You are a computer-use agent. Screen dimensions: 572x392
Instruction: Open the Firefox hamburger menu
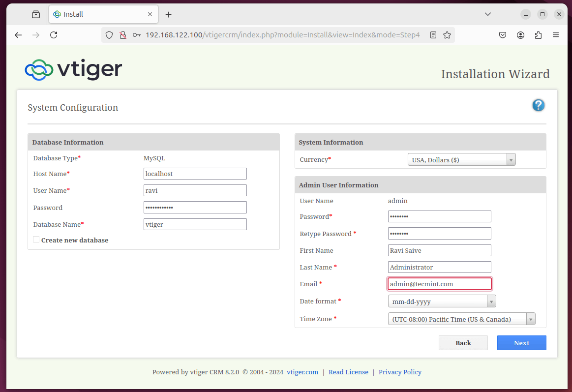click(x=556, y=35)
